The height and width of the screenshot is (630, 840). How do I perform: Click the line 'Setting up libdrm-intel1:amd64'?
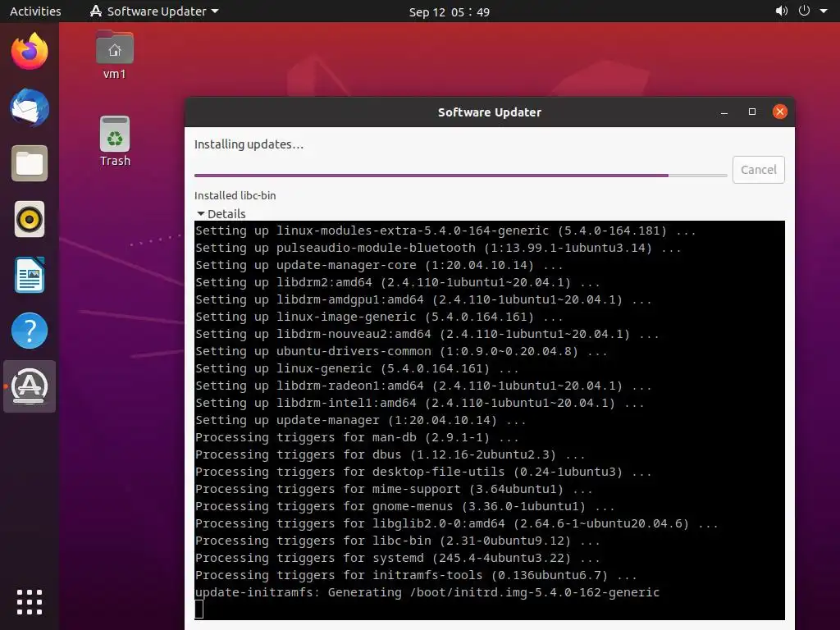click(419, 403)
